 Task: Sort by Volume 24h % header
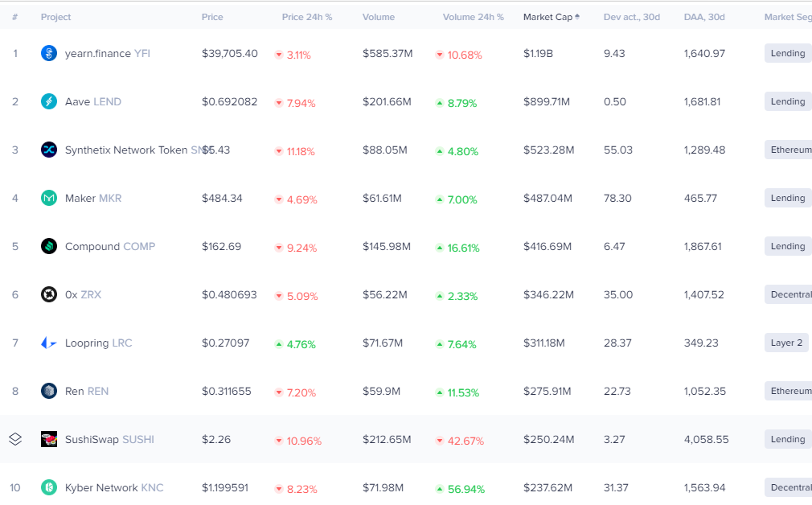[x=473, y=17]
